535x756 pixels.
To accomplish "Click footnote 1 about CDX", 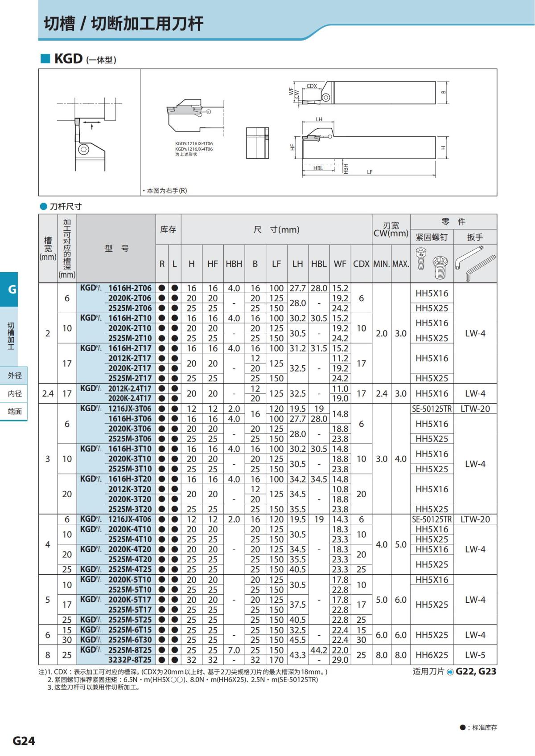I will 183,672.
